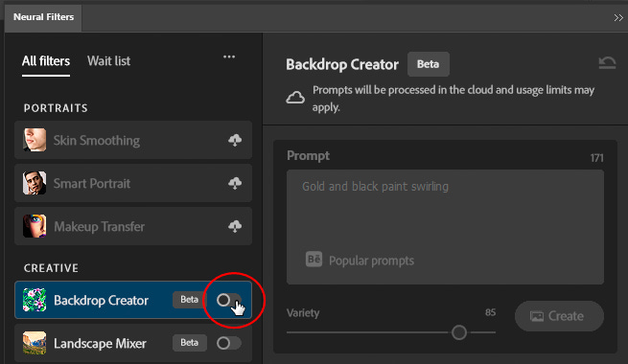Download the Makeup Transfer filter via cloud icon
This screenshot has width=628, height=364.
[235, 226]
